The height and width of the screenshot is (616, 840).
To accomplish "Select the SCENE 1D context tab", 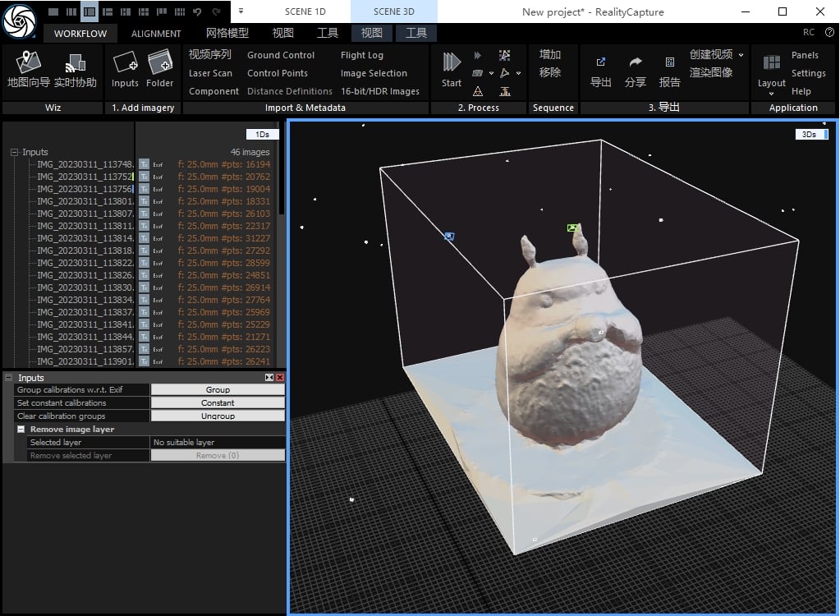I will [x=305, y=11].
